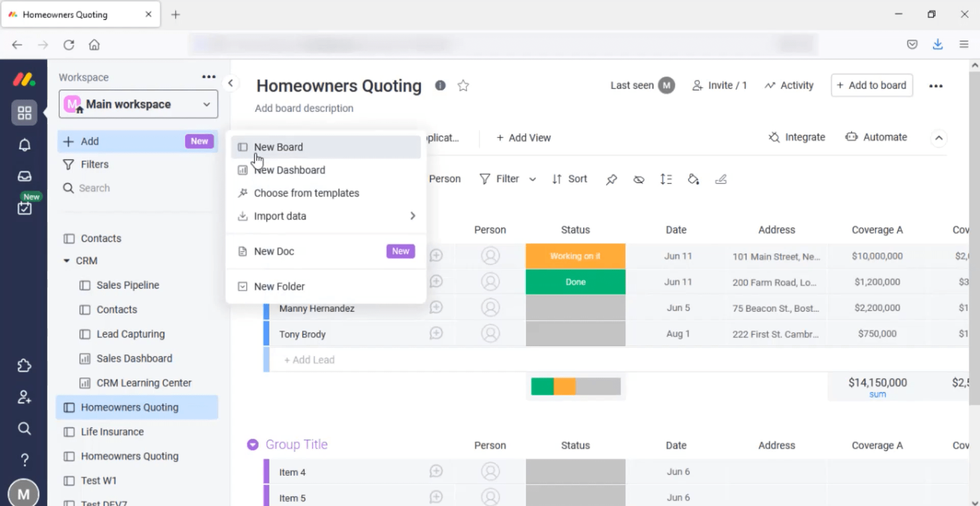Open Filter dropdown arrow
Image resolution: width=980 pixels, height=506 pixels.
532,179
